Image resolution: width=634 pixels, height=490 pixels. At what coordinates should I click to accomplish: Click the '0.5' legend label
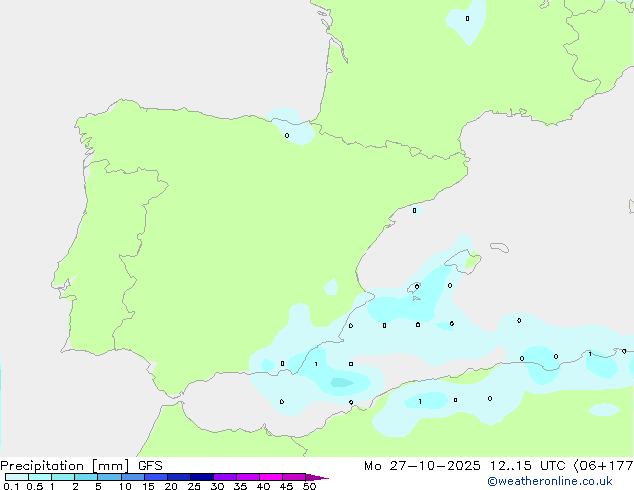[35, 486]
